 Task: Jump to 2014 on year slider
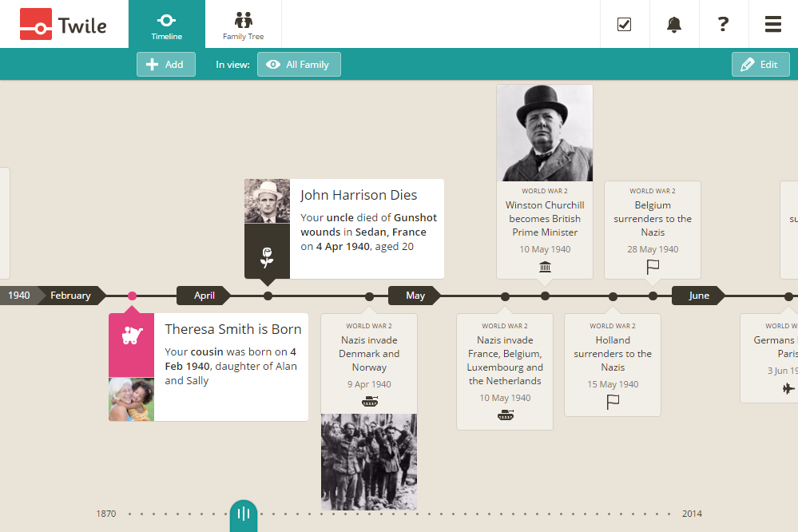[692, 514]
